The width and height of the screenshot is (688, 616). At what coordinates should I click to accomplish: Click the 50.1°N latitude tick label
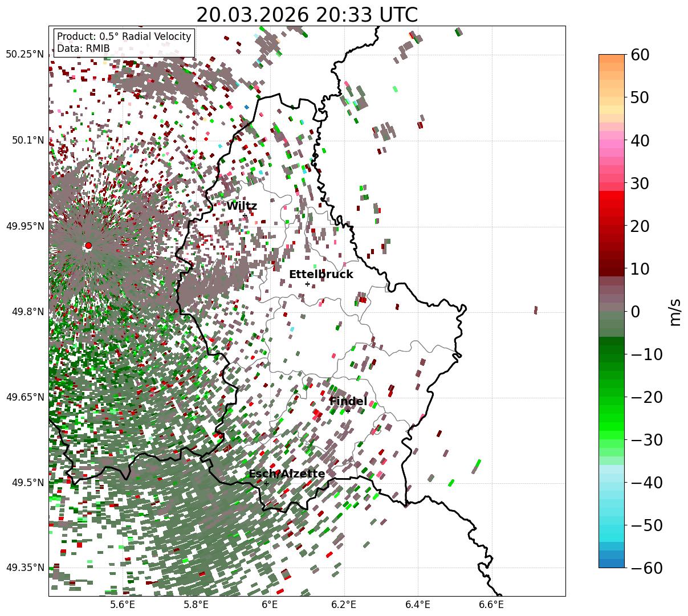tap(27, 140)
